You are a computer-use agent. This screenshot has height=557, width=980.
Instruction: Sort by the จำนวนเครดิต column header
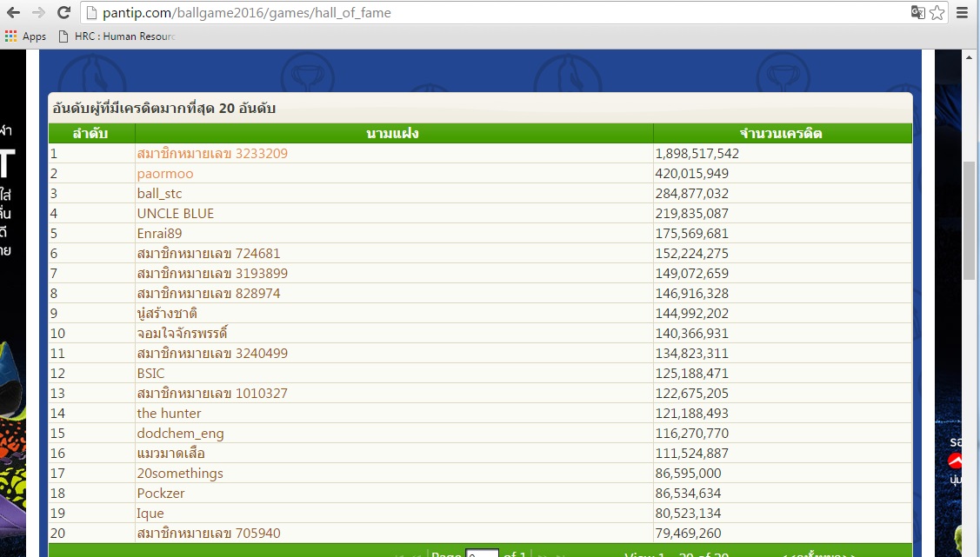click(783, 133)
